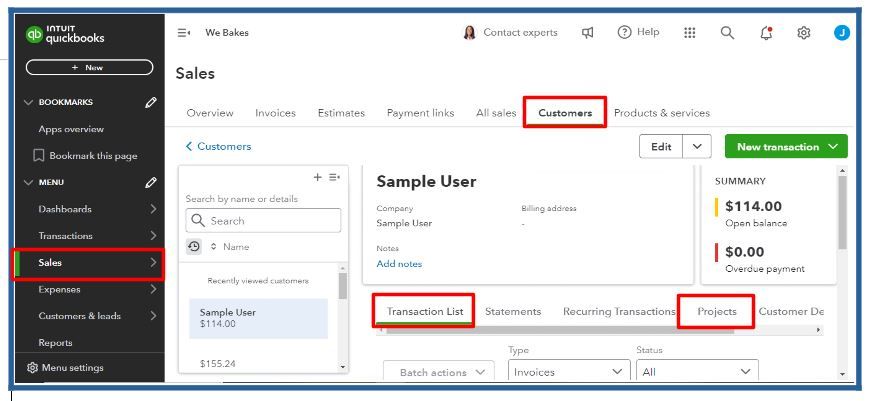Screen dimensions: 872x401
Task: Collapse the BOOKMARKS section
Action: [28, 102]
